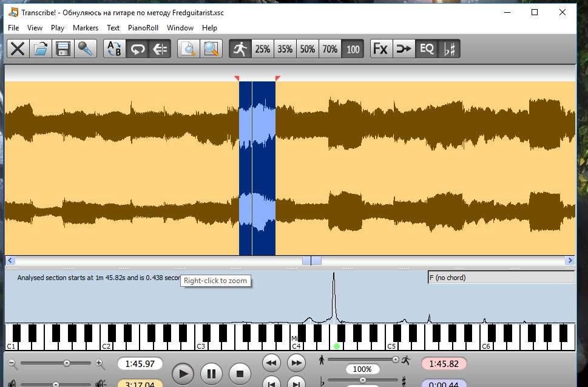Open the PianoRoll menu
The image size is (588, 387).
[x=143, y=28]
